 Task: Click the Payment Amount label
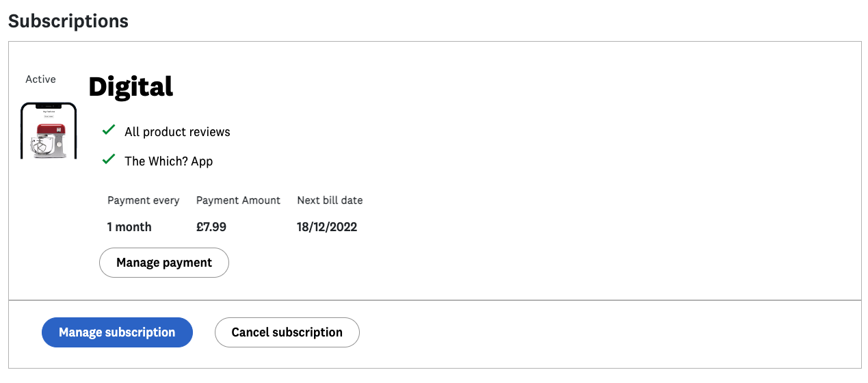238,200
